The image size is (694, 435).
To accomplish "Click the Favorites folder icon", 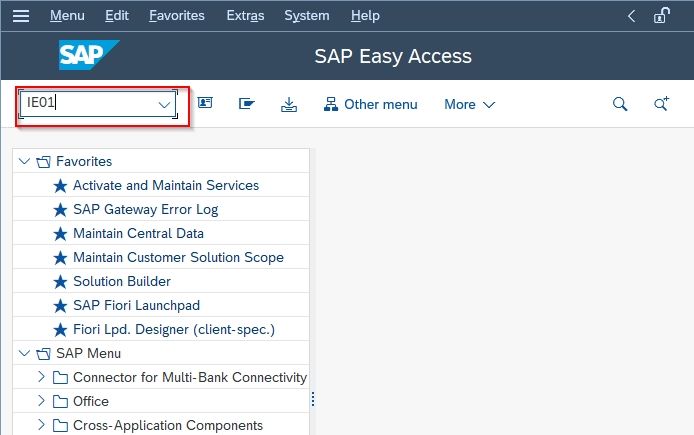I will (x=43, y=162).
